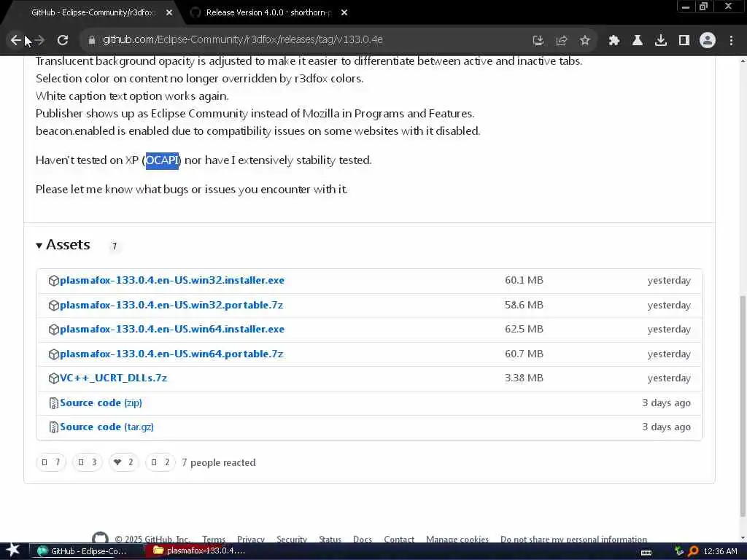Open the Security footer link
Image resolution: width=747 pixels, height=560 pixels.
tap(292, 539)
